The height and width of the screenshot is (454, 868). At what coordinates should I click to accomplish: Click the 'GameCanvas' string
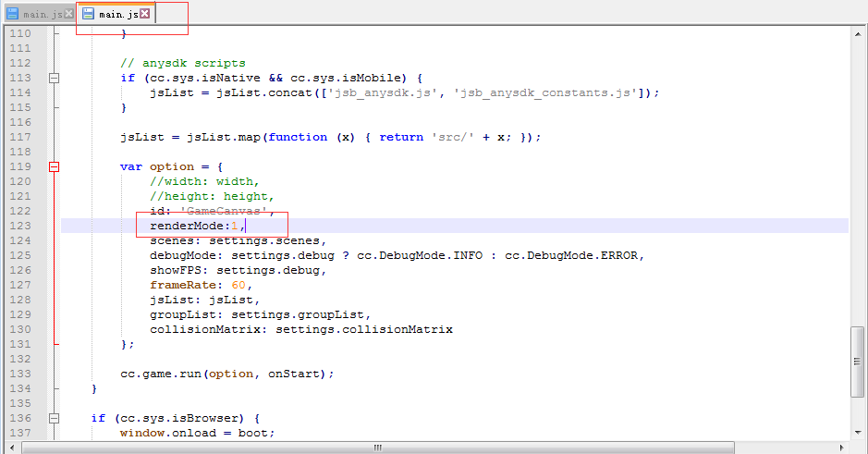tap(224, 211)
